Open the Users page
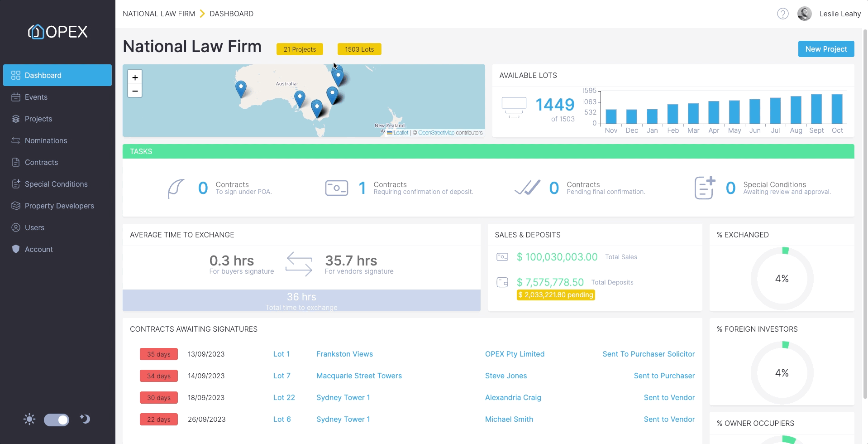Image resolution: width=868 pixels, height=444 pixels. tap(57, 227)
